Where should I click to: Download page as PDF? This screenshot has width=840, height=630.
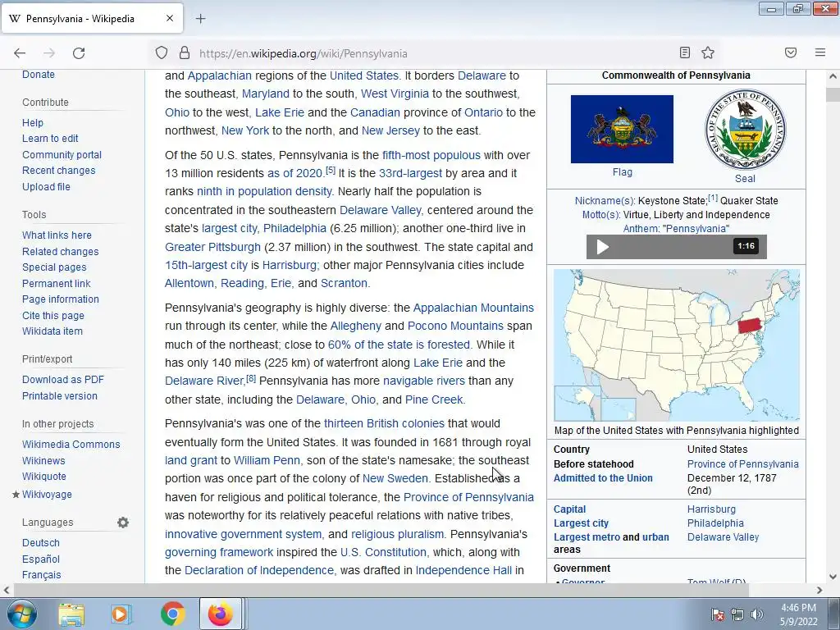(x=62, y=380)
